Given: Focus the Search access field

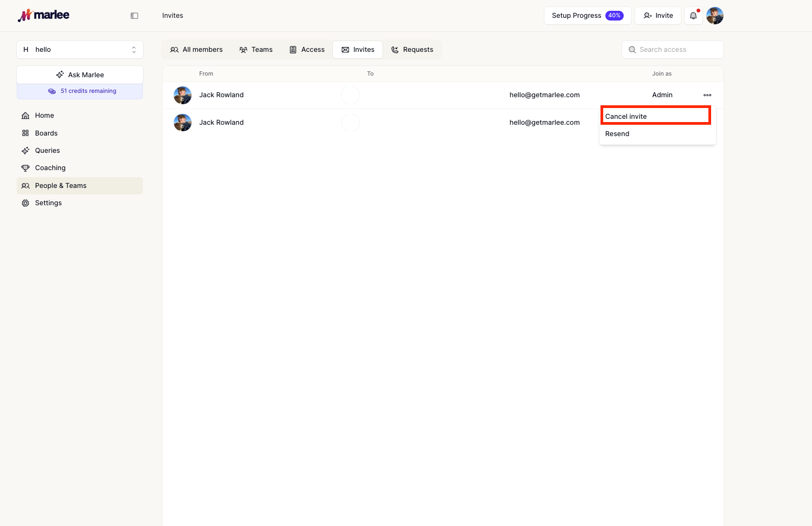Looking at the screenshot, I should [x=673, y=50].
